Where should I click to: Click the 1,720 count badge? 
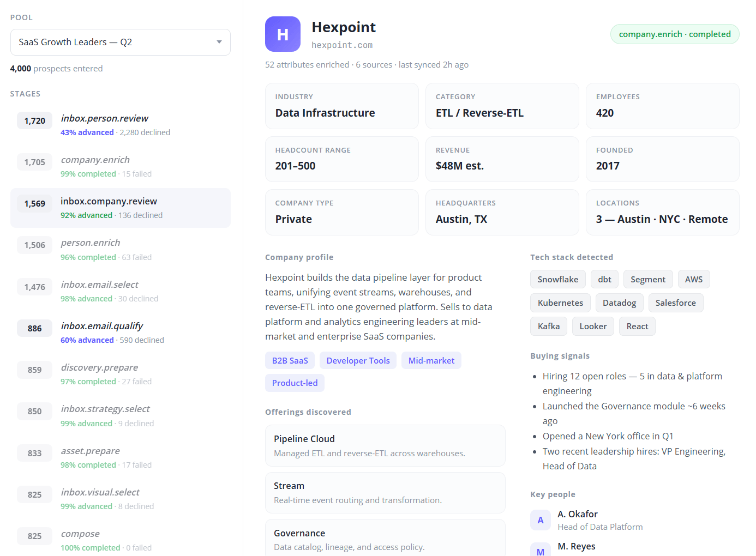pyautogui.click(x=35, y=120)
